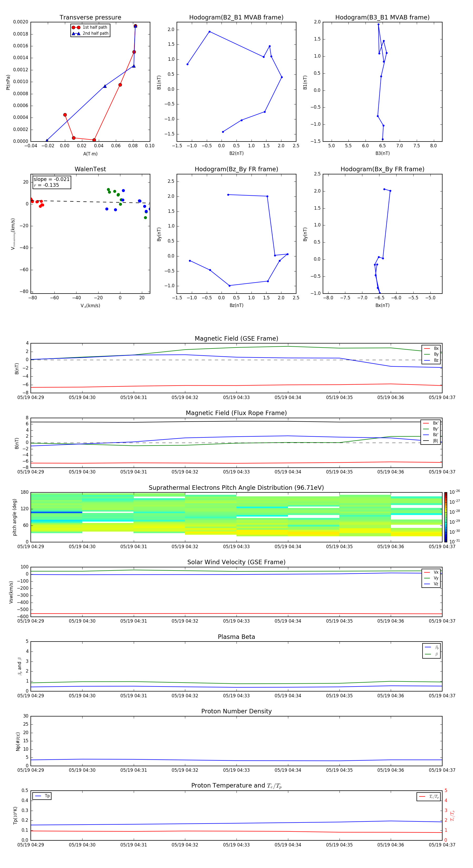Select 'Bz' in the GSE frame legend
The width and height of the screenshot is (473, 868).
[x=431, y=360]
